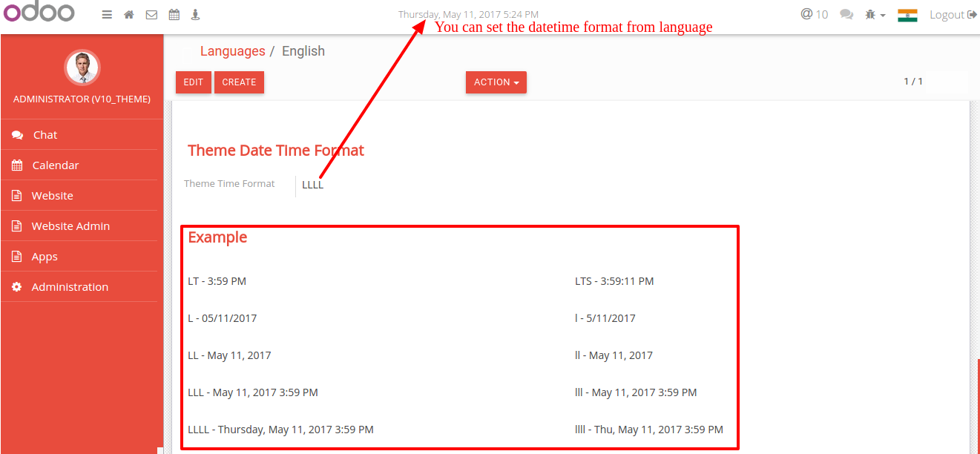Viewport: 980px width, 454px height.
Task: Open the envelope mail icon
Action: 151,15
